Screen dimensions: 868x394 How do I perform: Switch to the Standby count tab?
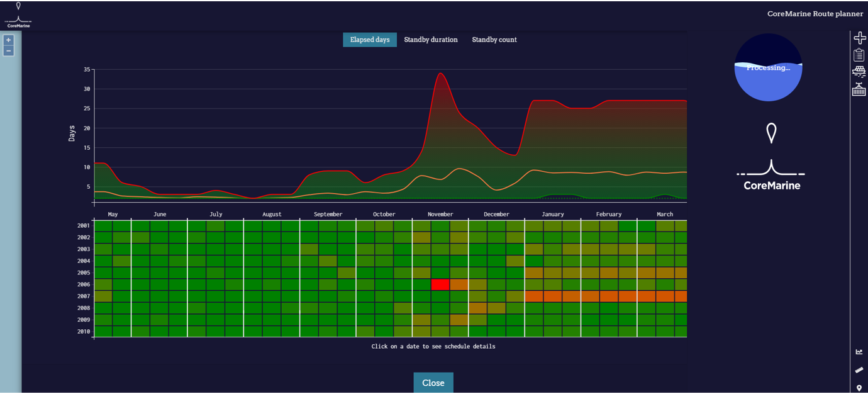click(x=494, y=40)
